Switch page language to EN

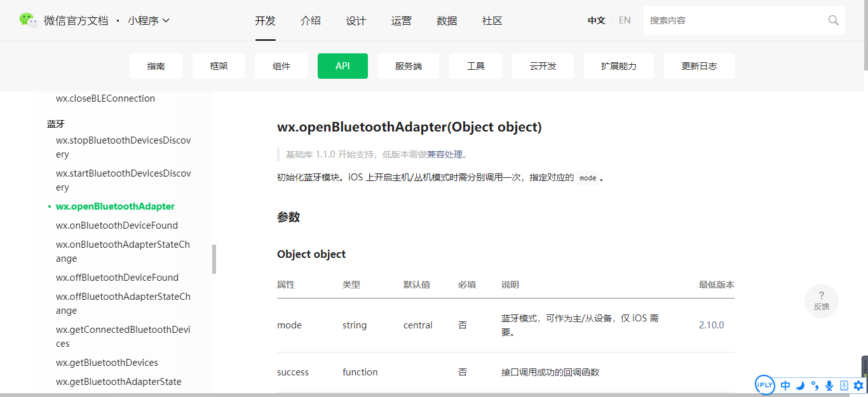click(624, 20)
